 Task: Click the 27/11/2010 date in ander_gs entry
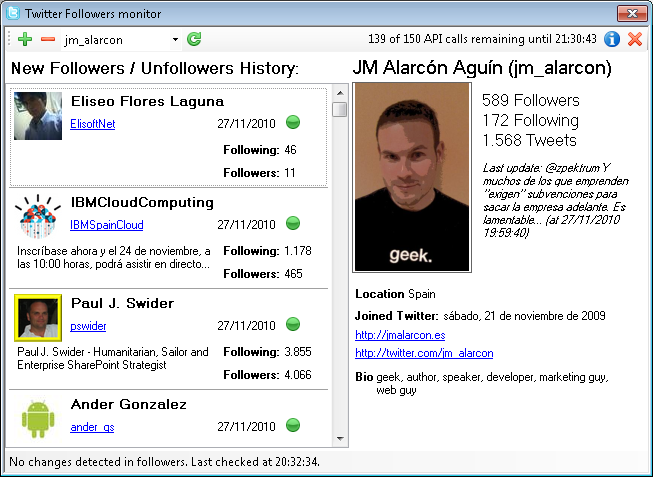tap(247, 427)
